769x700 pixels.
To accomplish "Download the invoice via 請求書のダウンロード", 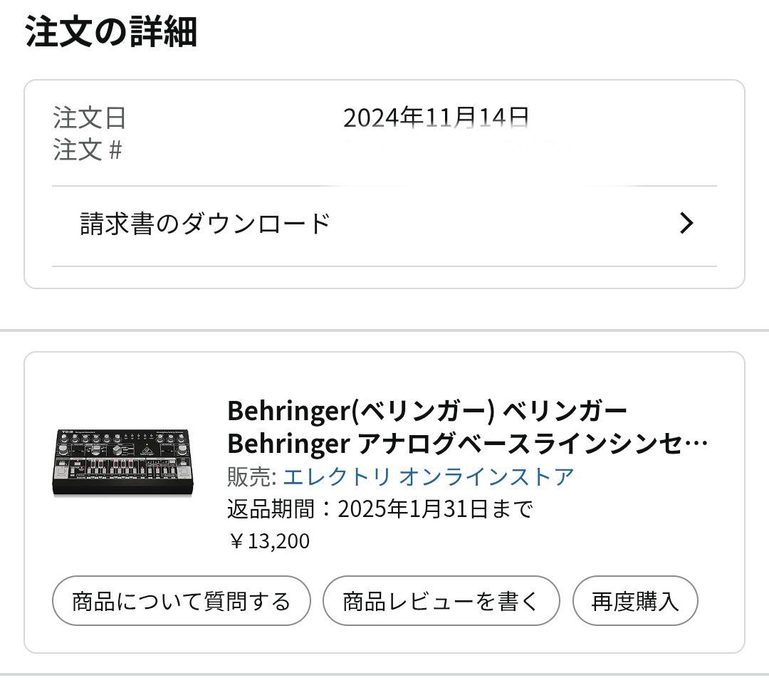I will [204, 221].
